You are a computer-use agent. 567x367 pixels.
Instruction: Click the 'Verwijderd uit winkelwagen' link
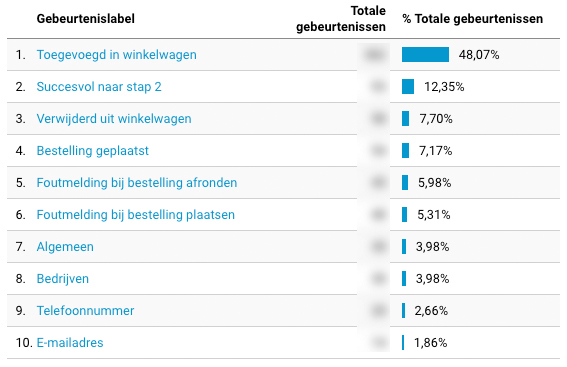pos(114,119)
